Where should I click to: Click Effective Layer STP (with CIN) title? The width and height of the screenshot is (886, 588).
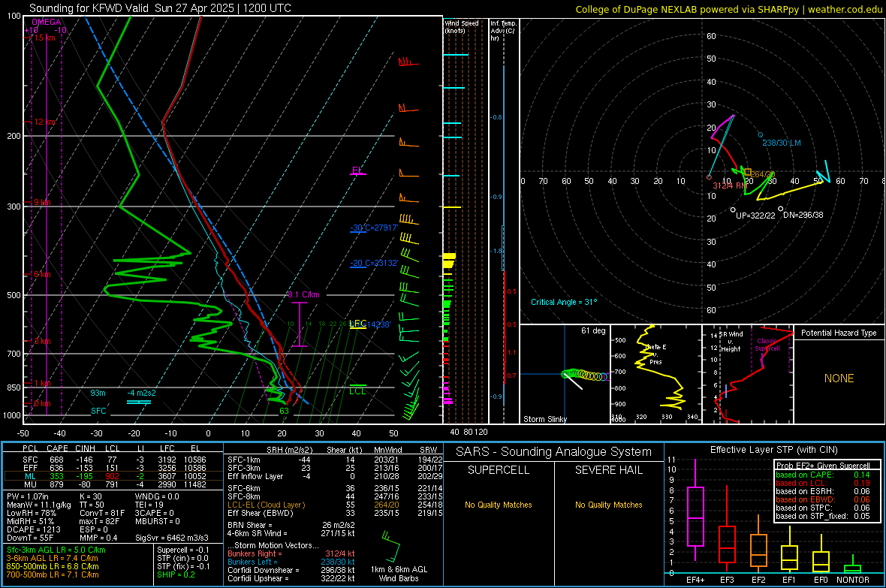pos(773,450)
